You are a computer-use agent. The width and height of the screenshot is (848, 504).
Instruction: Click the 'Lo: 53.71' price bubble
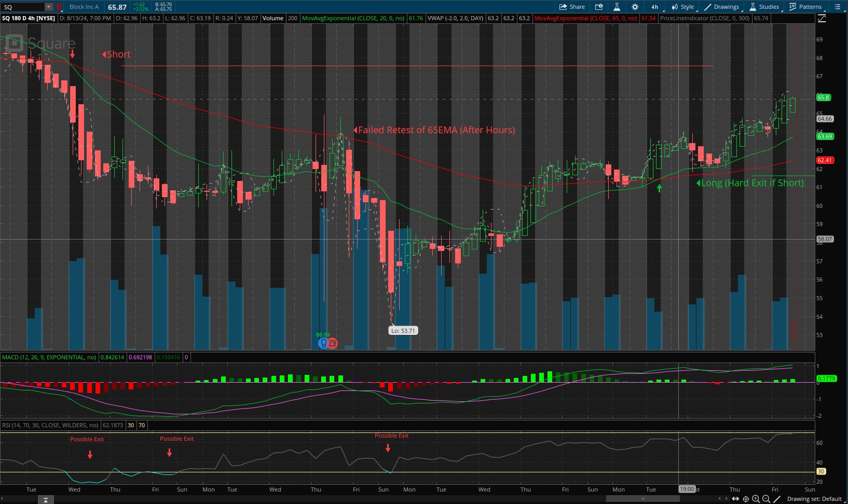403,330
